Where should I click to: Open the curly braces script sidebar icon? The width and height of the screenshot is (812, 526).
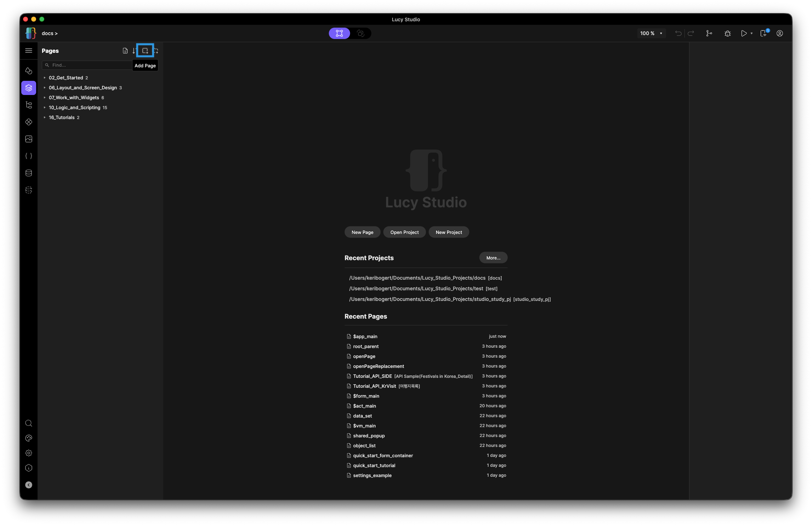[x=29, y=156]
